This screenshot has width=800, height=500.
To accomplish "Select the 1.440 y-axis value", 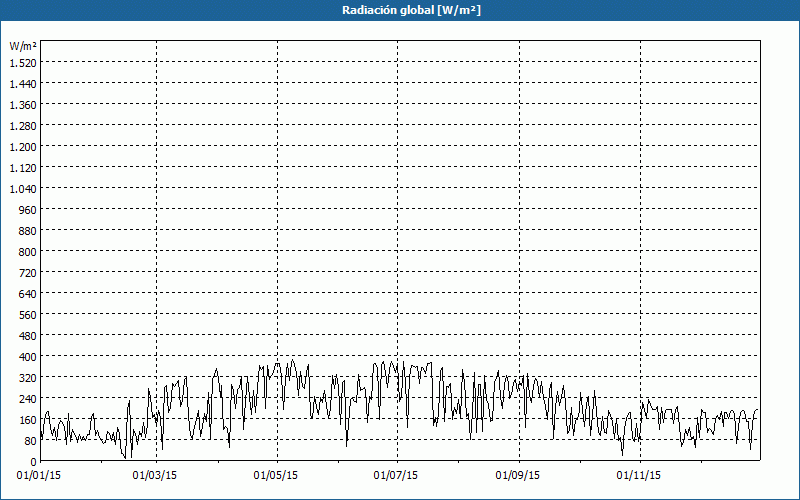I will point(23,84).
